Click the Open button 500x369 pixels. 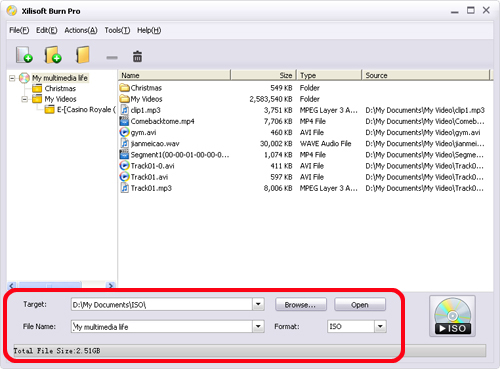(360, 305)
